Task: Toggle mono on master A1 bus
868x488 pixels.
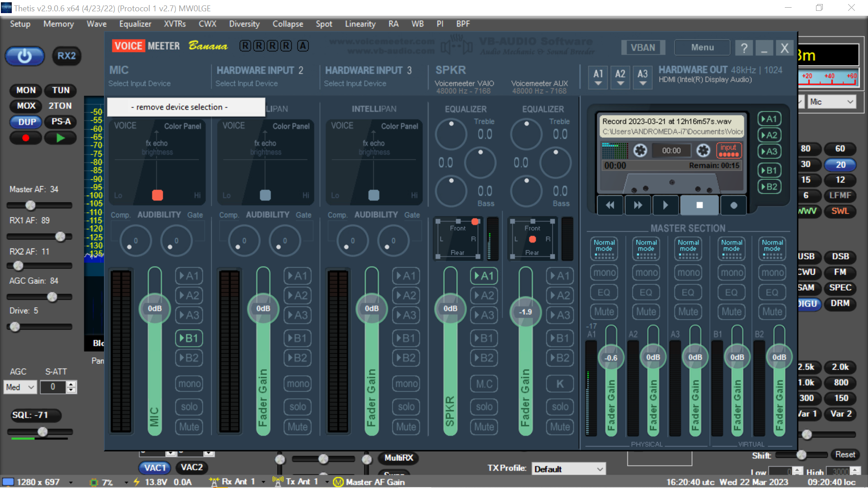Action: click(x=604, y=272)
